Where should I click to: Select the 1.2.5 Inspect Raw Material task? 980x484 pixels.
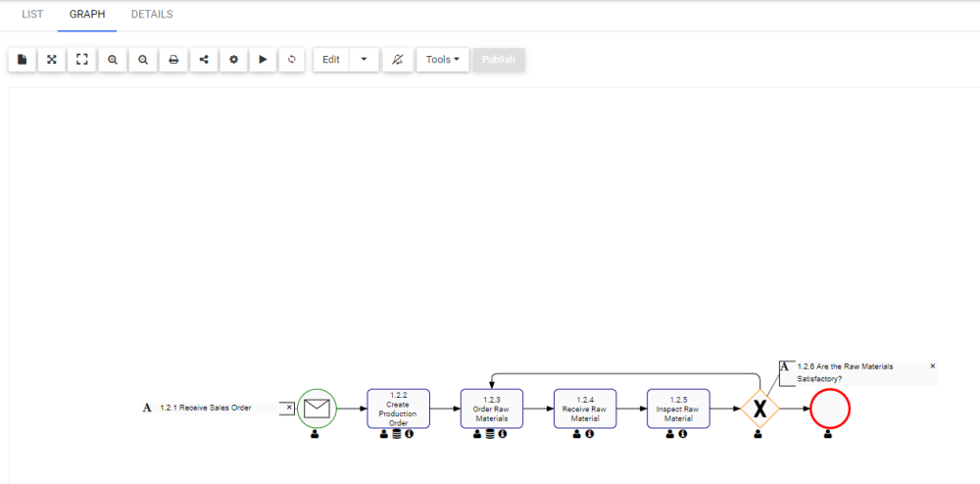point(678,410)
